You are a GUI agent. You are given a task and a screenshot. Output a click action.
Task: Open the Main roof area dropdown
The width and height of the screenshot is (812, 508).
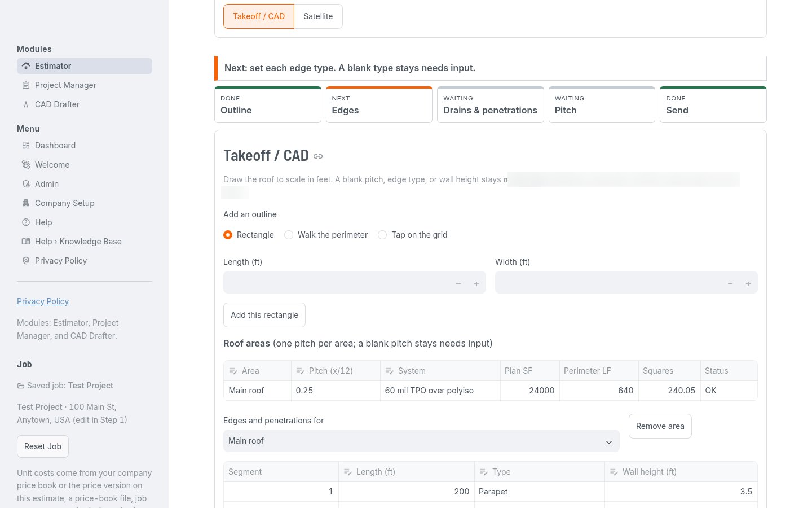tap(421, 441)
